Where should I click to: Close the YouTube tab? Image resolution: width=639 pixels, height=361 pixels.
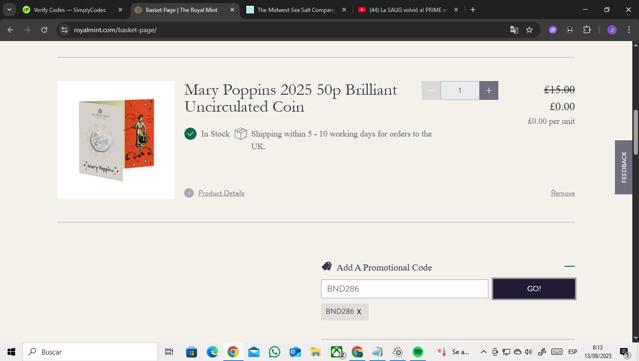click(x=456, y=10)
